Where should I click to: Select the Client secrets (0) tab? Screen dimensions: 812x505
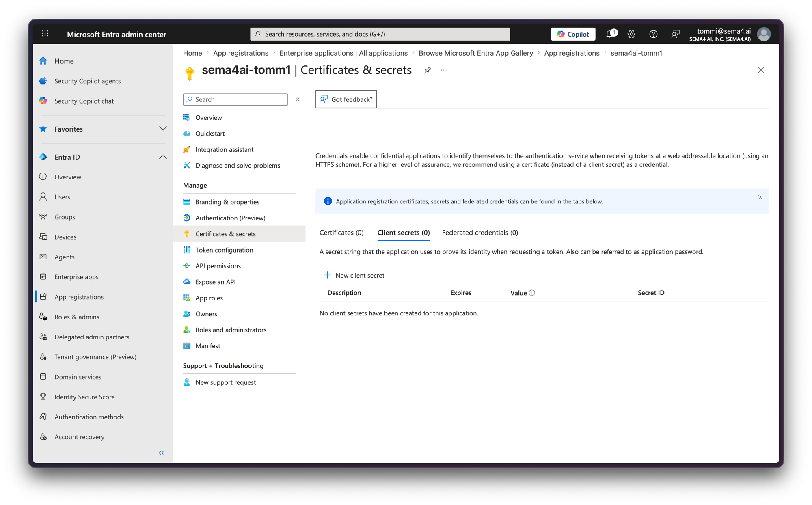pos(404,233)
